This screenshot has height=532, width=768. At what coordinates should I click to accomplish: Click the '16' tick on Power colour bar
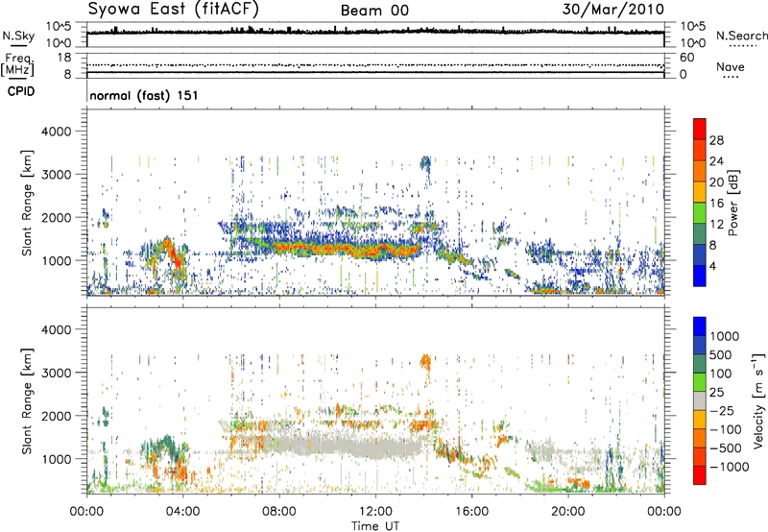coord(716,204)
